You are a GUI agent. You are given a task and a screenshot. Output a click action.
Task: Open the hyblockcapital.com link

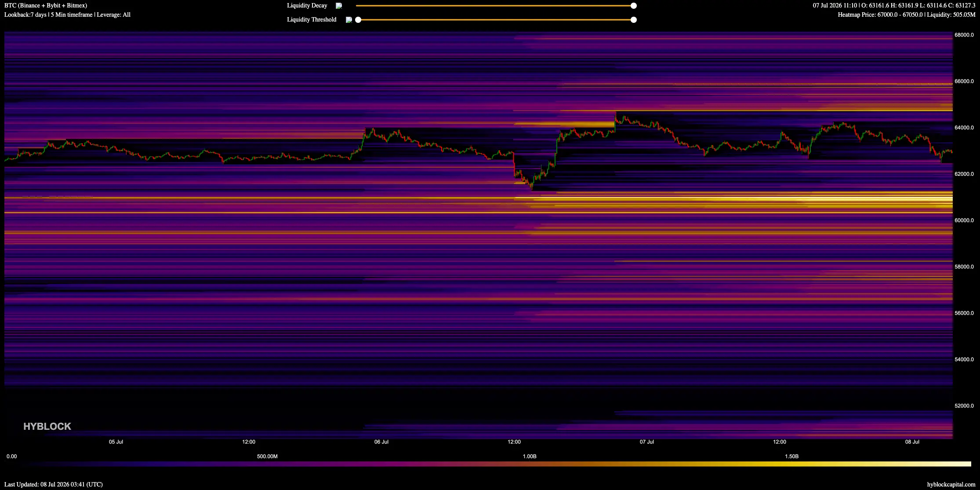pos(951,484)
